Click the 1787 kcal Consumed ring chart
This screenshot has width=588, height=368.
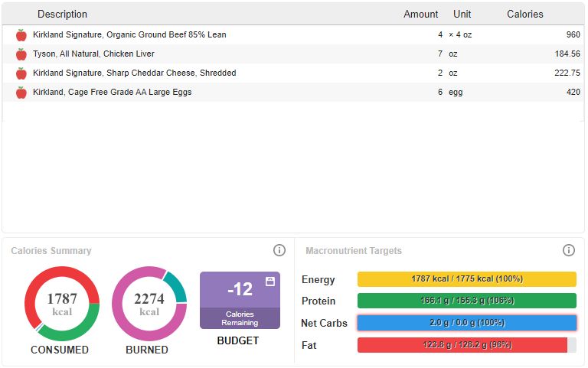click(x=62, y=304)
